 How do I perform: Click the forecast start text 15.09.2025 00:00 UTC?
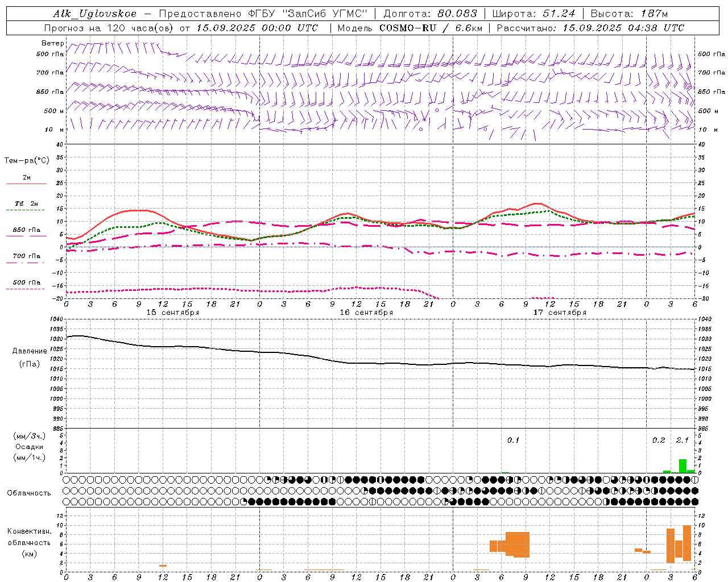click(257, 28)
